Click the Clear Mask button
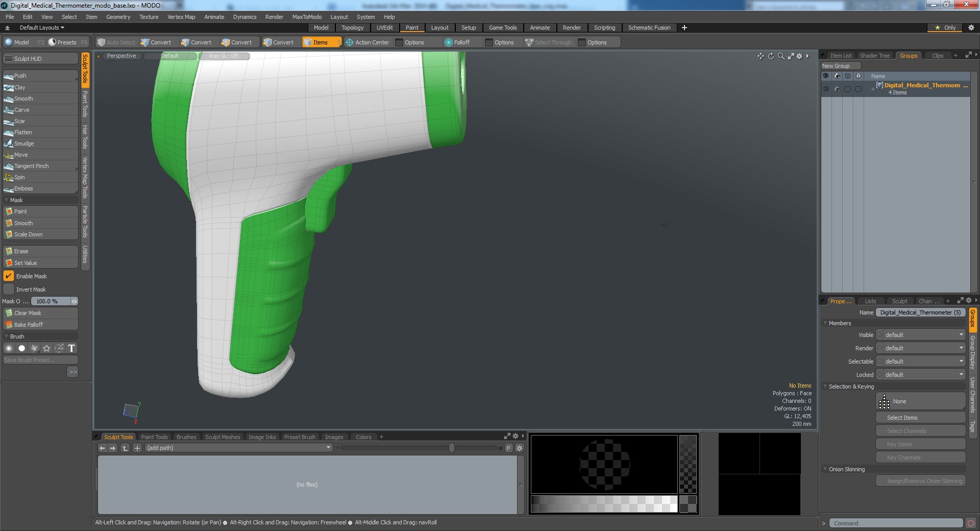Viewport: 980px width, 531px height. point(40,313)
